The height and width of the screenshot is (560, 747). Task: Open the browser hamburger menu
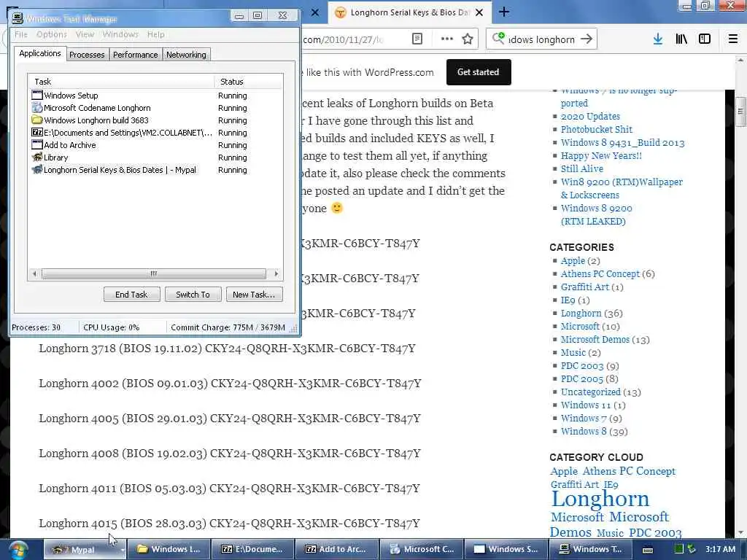(x=733, y=39)
